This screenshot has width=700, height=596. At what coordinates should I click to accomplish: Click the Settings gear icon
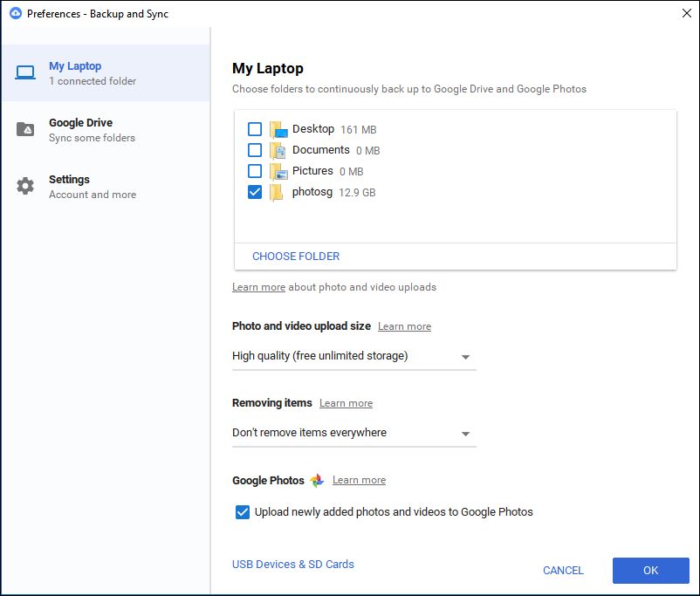[x=25, y=186]
